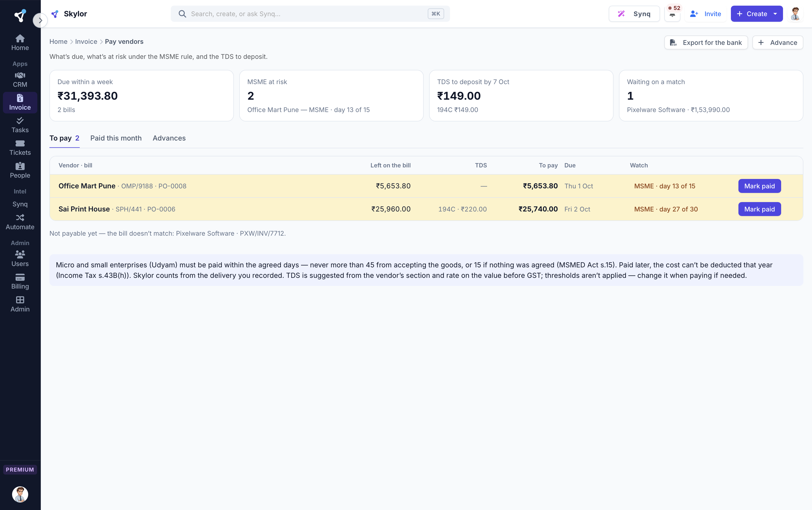
Task: Switch to the To pay tab
Action: click(x=64, y=138)
